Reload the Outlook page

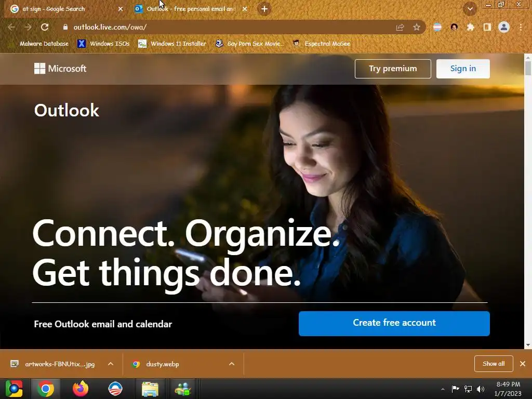click(x=45, y=27)
